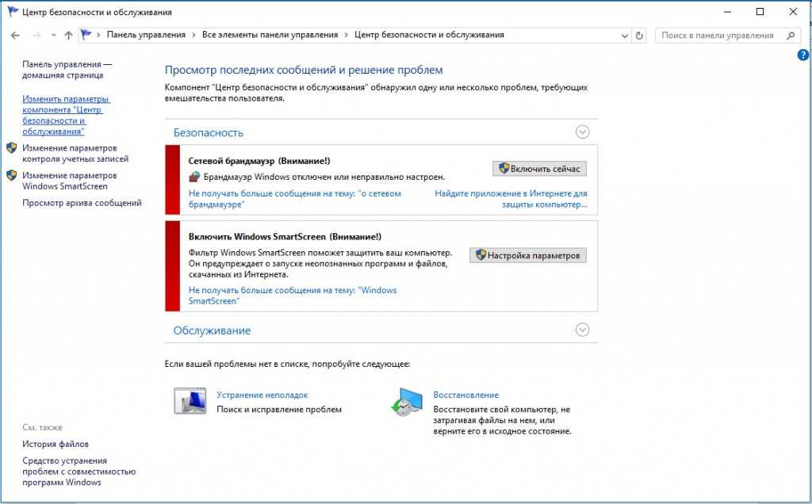This screenshot has height=504, width=812.
Task: Refresh the page with the refresh icon
Action: click(x=639, y=36)
